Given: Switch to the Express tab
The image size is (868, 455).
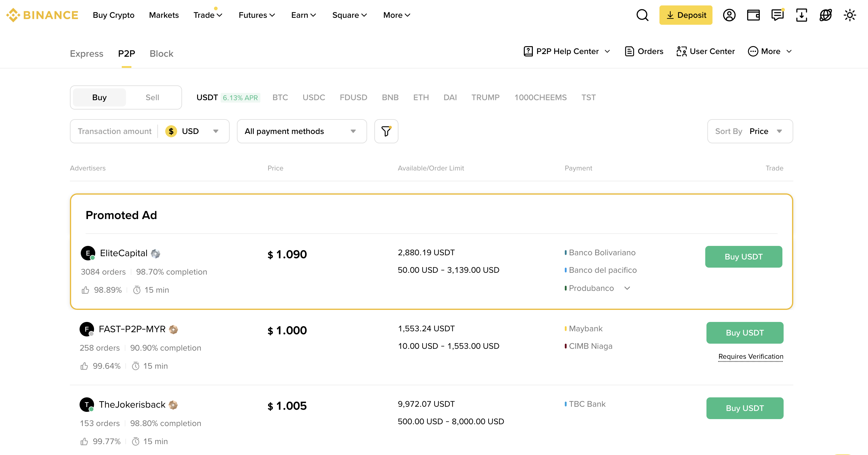Looking at the screenshot, I should (86, 54).
